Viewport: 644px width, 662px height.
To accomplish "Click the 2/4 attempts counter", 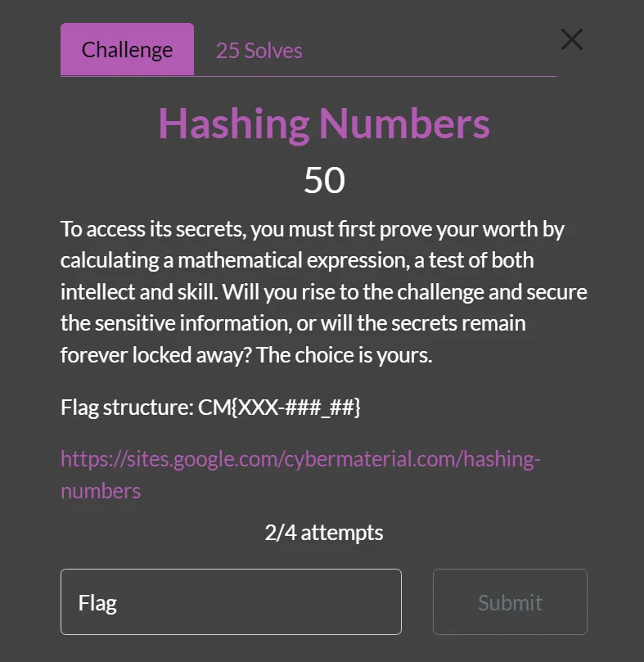I will (x=324, y=533).
